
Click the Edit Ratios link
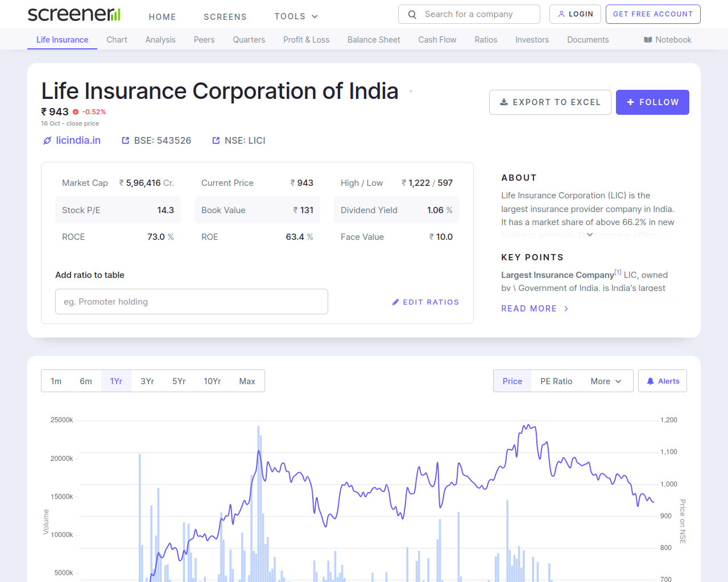[425, 302]
